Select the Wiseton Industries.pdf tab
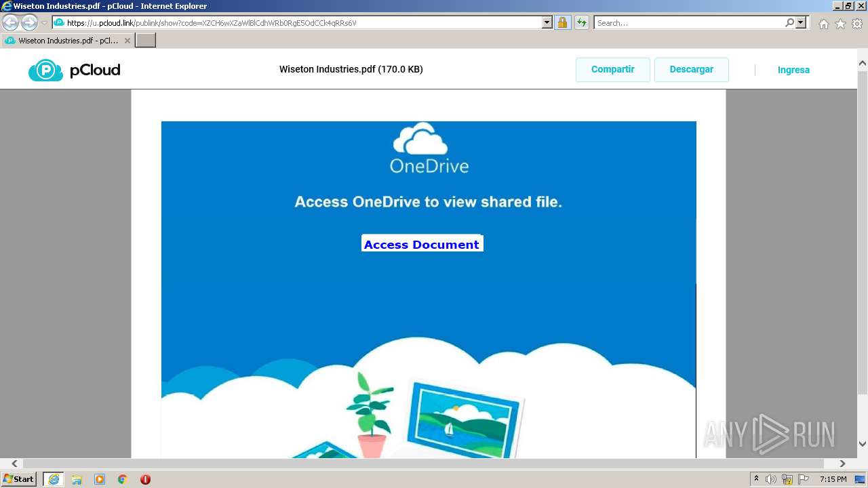The image size is (868, 488). [68, 41]
